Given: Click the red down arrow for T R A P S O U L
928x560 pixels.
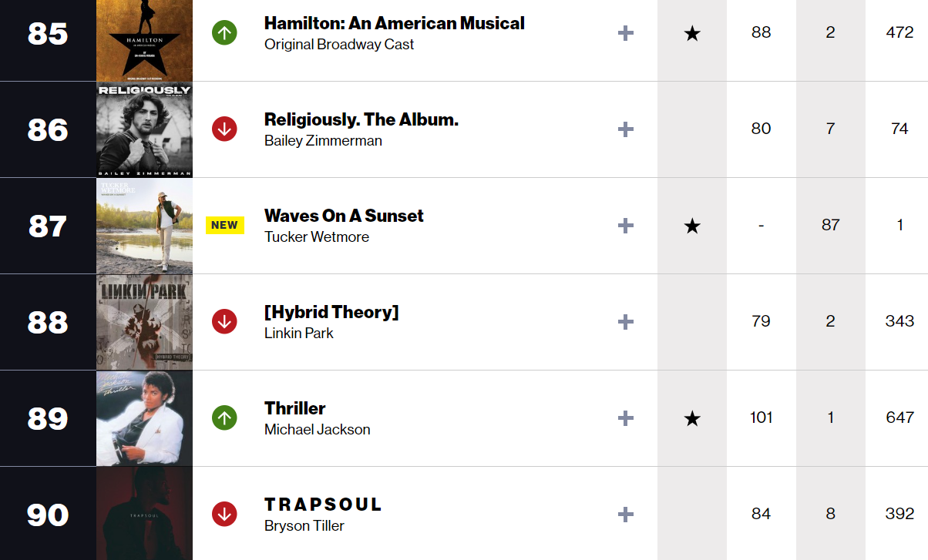Looking at the screenshot, I should [224, 514].
